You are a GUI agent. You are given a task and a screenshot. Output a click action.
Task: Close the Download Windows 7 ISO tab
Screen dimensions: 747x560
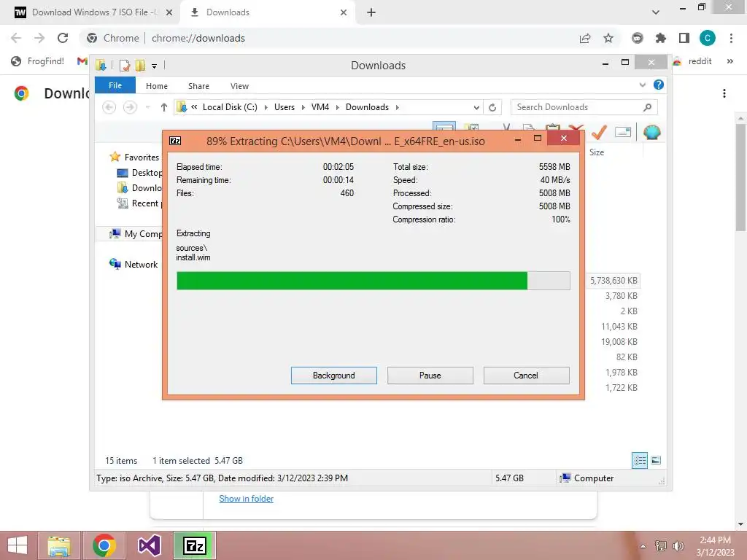point(169,12)
